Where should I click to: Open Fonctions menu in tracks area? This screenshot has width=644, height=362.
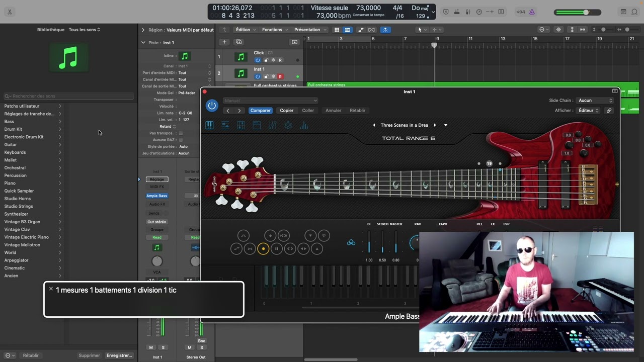[x=275, y=30]
